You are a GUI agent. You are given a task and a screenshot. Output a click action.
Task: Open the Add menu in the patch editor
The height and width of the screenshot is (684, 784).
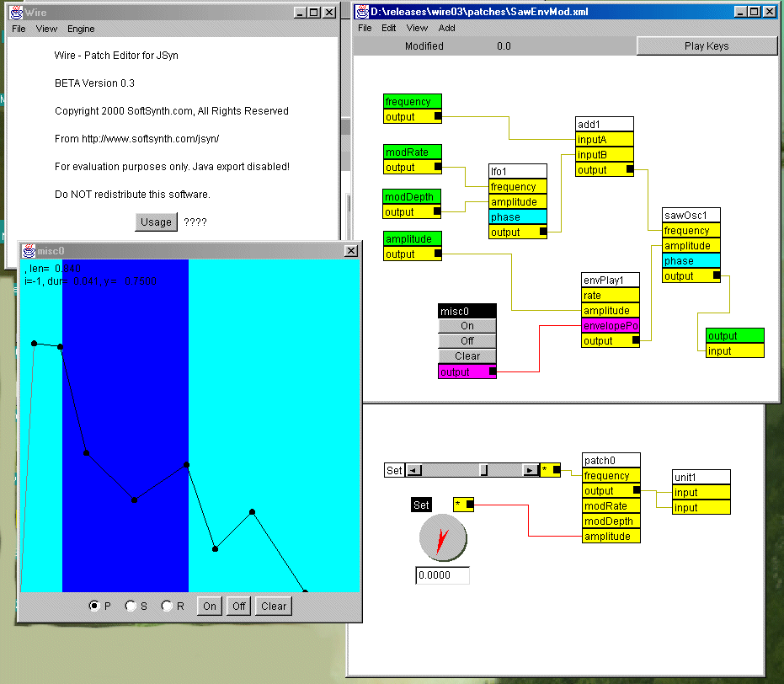click(x=446, y=28)
